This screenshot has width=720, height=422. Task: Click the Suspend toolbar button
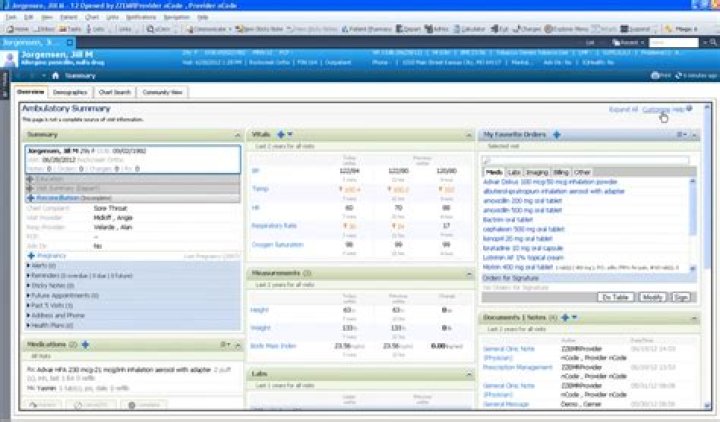636,29
